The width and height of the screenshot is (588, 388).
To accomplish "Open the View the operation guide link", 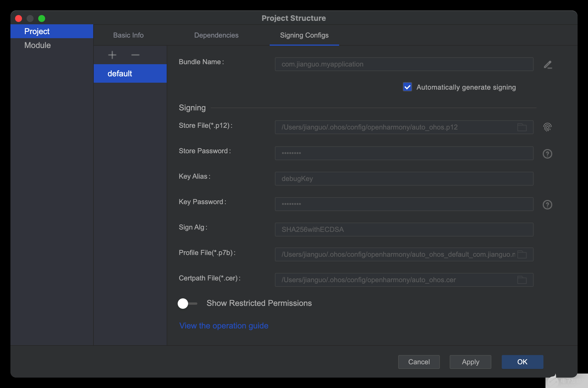I will click(224, 326).
